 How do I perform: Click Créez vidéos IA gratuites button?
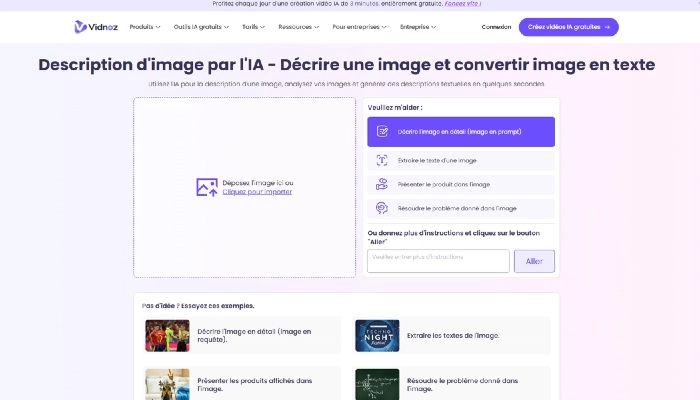(568, 27)
